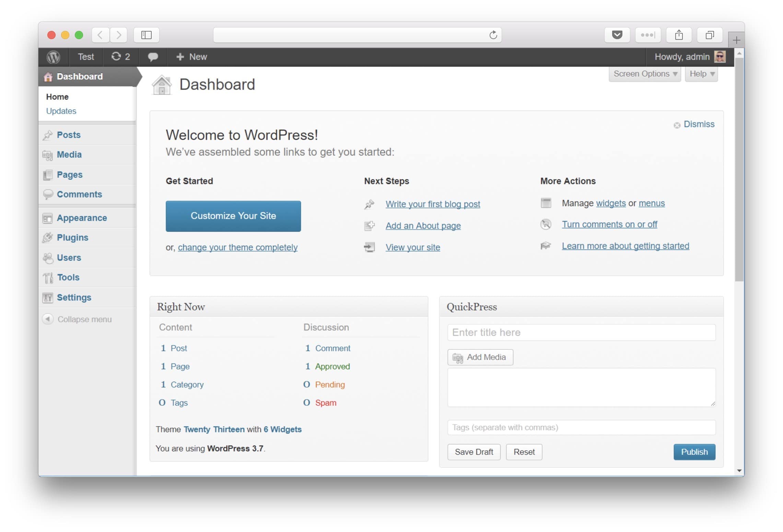Open the updates icon showing 2
Viewport: 783px width, 532px height.
tap(120, 57)
